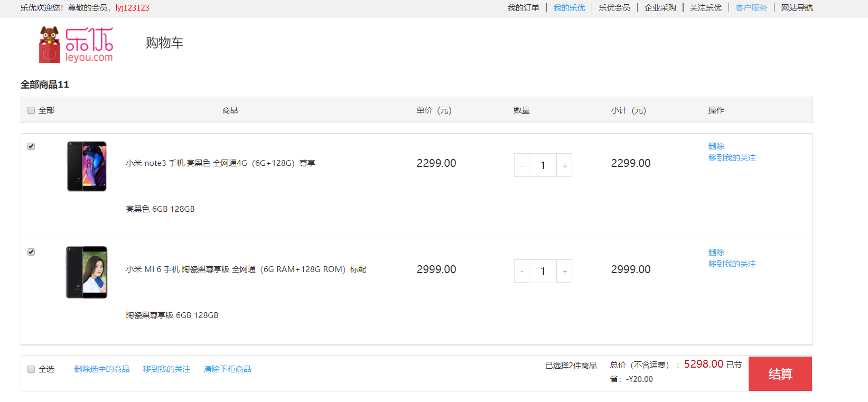Click the 全部商品11 heading
Viewport: 868px width, 402px height.
pos(45,85)
